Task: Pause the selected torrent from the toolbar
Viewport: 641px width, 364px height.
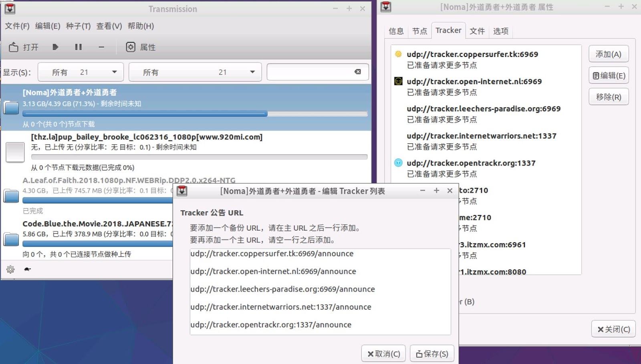Action: 79,47
